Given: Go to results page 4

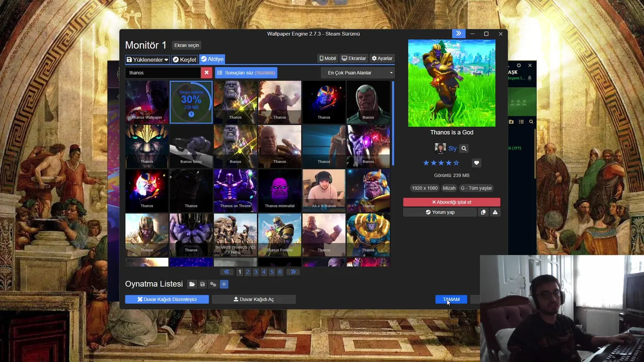Looking at the screenshot, I should coord(264,272).
